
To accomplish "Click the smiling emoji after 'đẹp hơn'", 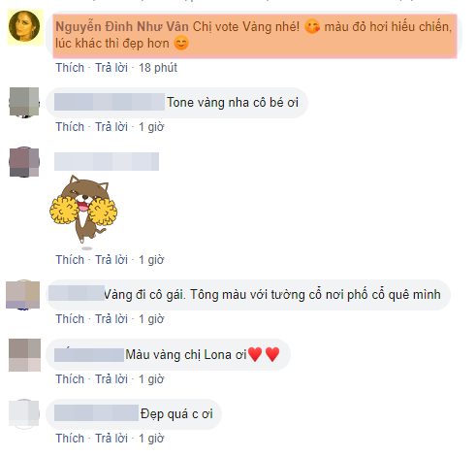I will (181, 43).
